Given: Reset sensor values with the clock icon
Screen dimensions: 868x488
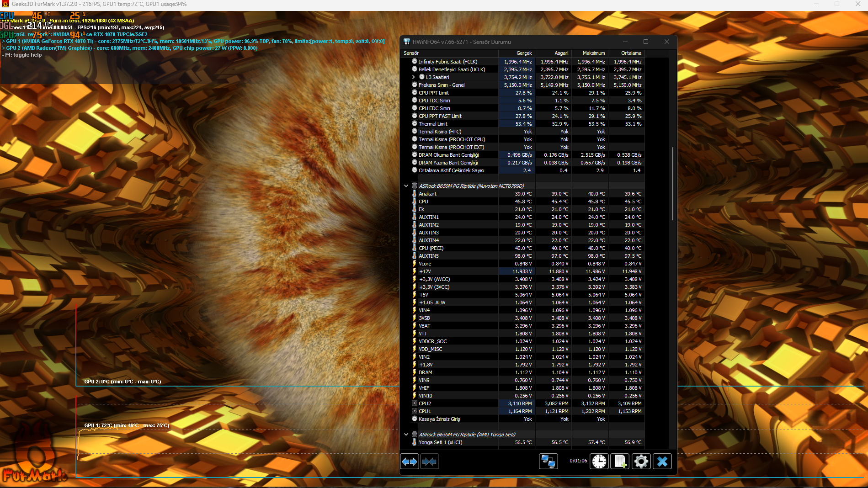Looking at the screenshot, I should pos(599,461).
